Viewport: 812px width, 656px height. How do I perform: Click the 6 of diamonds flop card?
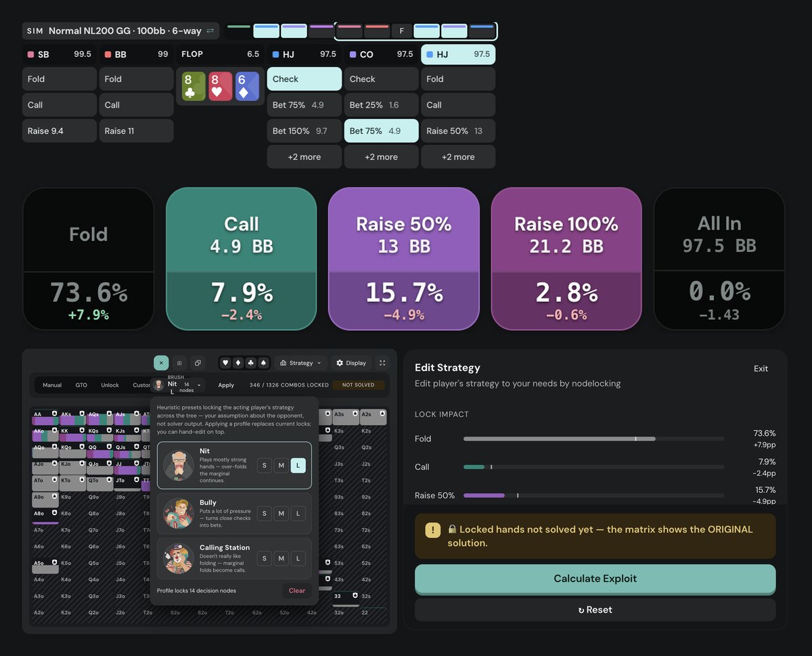click(247, 87)
